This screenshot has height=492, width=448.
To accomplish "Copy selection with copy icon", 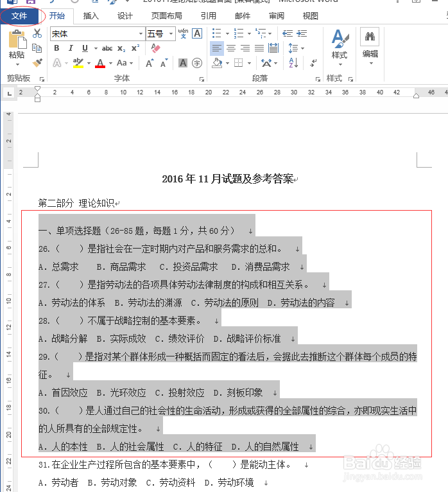I will point(37,48).
